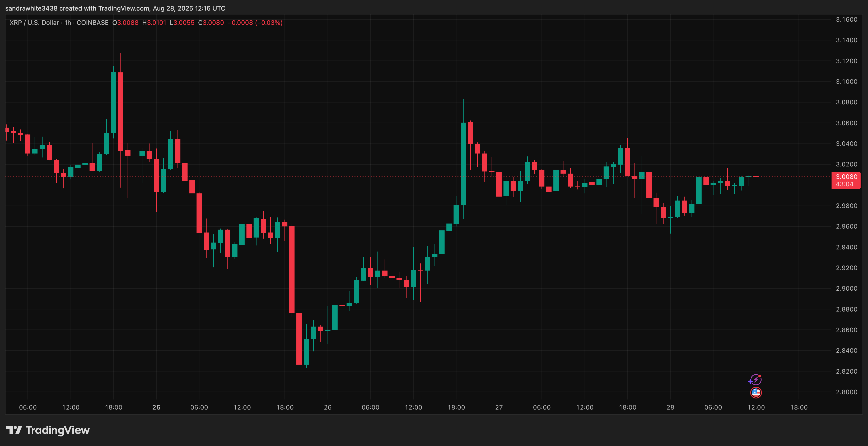The width and height of the screenshot is (868, 446).
Task: Click the 2.8000 price axis label
Action: [846, 392]
